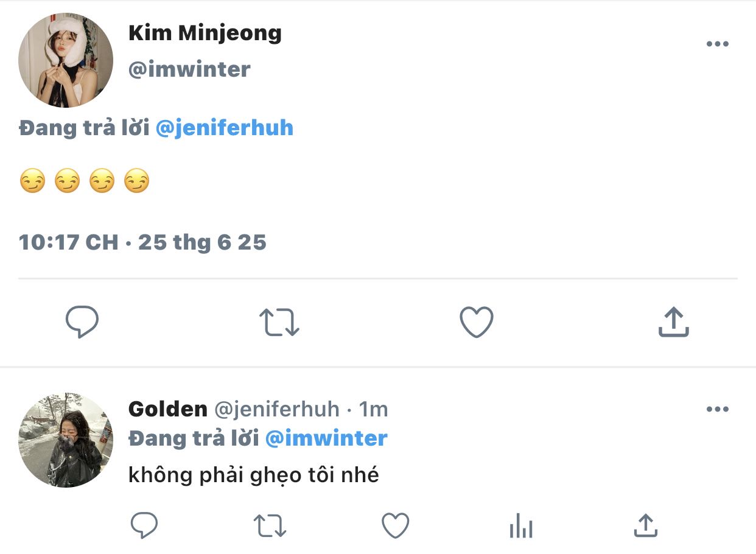View Kim Minjeong's profile picture

tap(66, 60)
